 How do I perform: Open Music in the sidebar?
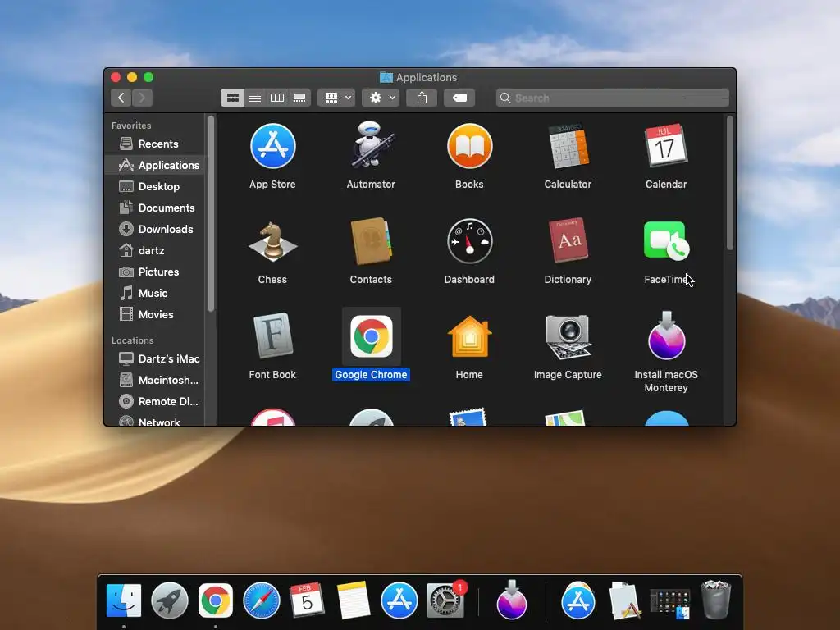click(x=155, y=294)
